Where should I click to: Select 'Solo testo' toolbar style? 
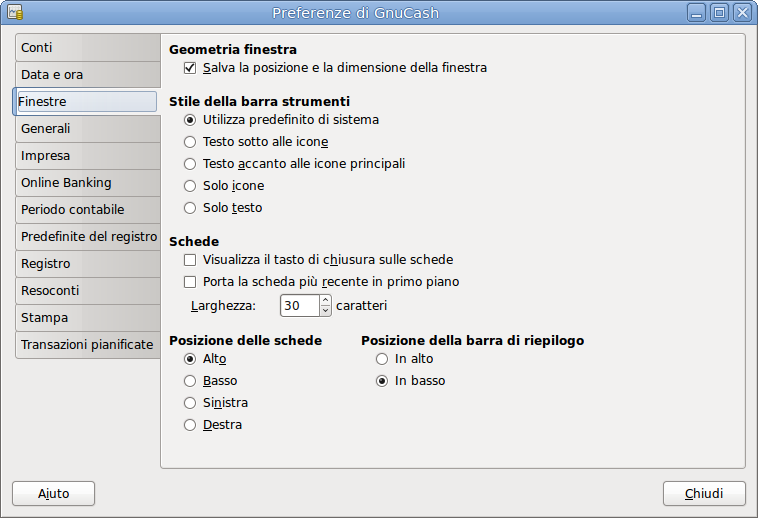click(x=190, y=208)
